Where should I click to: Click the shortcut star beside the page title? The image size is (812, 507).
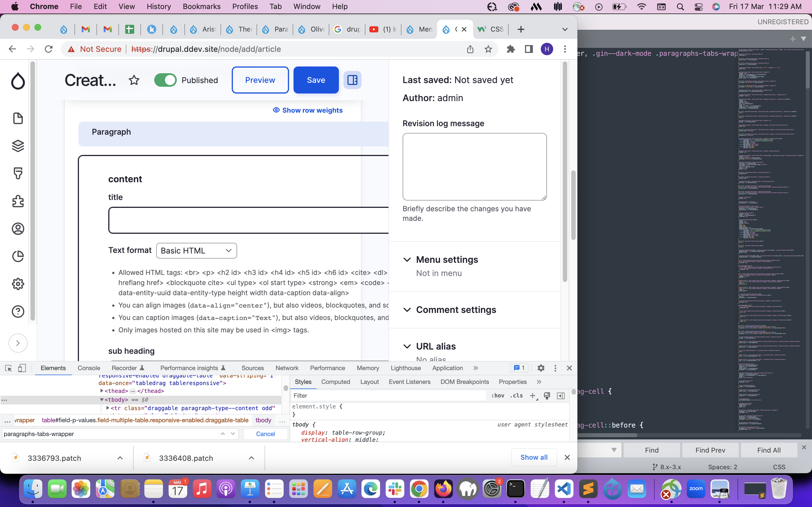pos(134,80)
